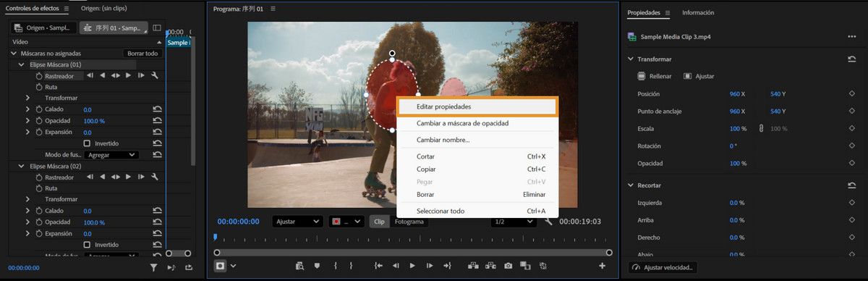Click the Ajustar button under Transformar
The height and width of the screenshot is (281, 868).
tap(699, 76)
